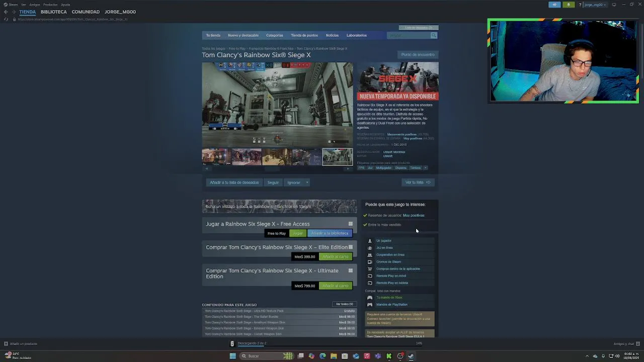Viewport: 644px width, 362px height.
Task: Click the Un jugador person icon
Action: [370, 241]
